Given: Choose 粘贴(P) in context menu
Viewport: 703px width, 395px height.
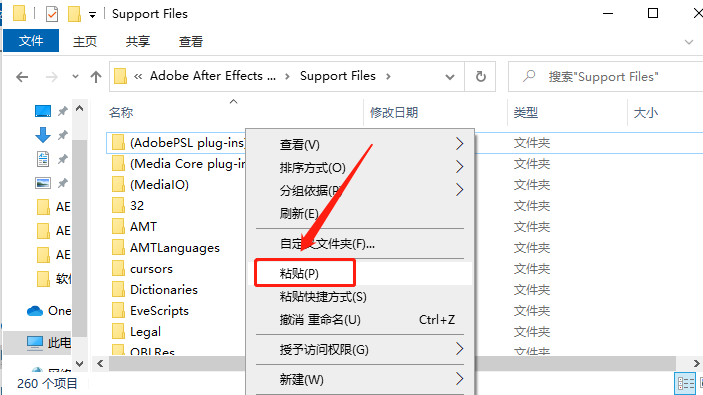Looking at the screenshot, I should tap(360, 273).
